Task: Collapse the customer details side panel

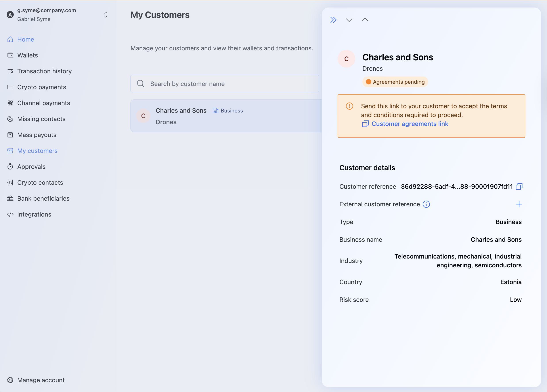Action: pyautogui.click(x=333, y=20)
